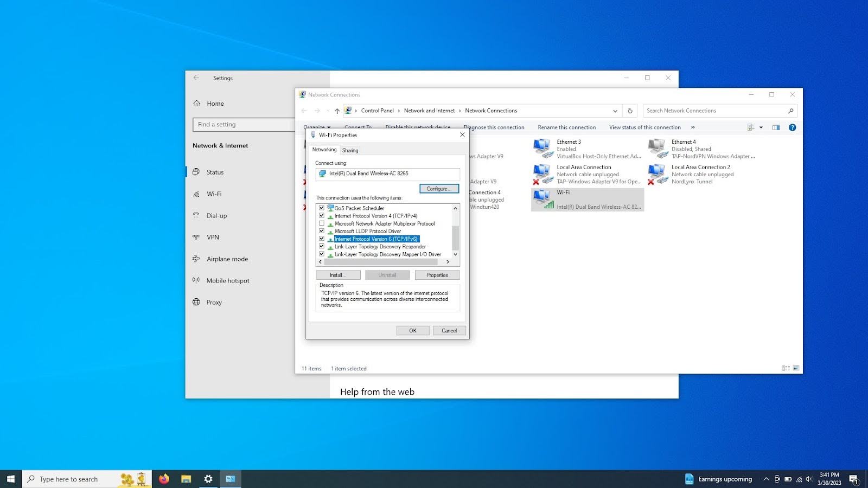Click View status of this connection
The image size is (868, 488).
point(644,127)
